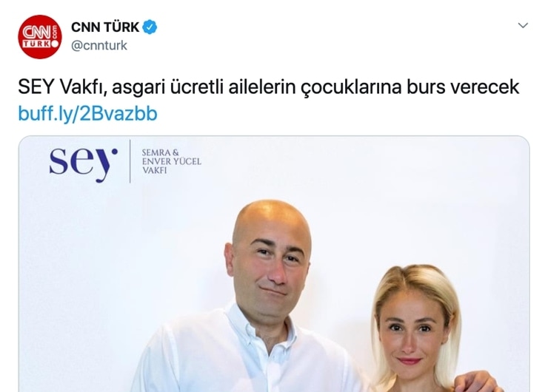Image resolution: width=548 pixels, height=392 pixels.
Task: Open the @cnnturk handle profile
Action: 99,46
